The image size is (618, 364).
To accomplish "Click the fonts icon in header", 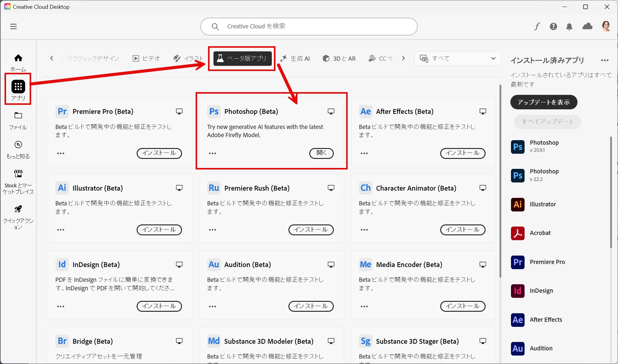I will tap(537, 27).
